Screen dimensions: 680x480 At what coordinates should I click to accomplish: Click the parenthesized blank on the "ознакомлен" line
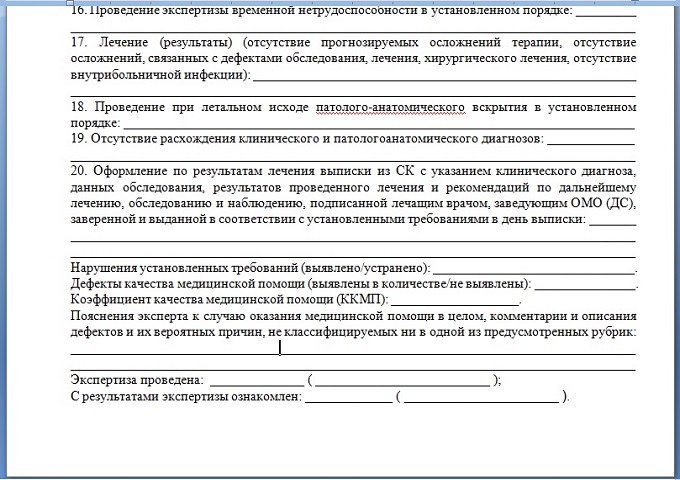(481, 399)
